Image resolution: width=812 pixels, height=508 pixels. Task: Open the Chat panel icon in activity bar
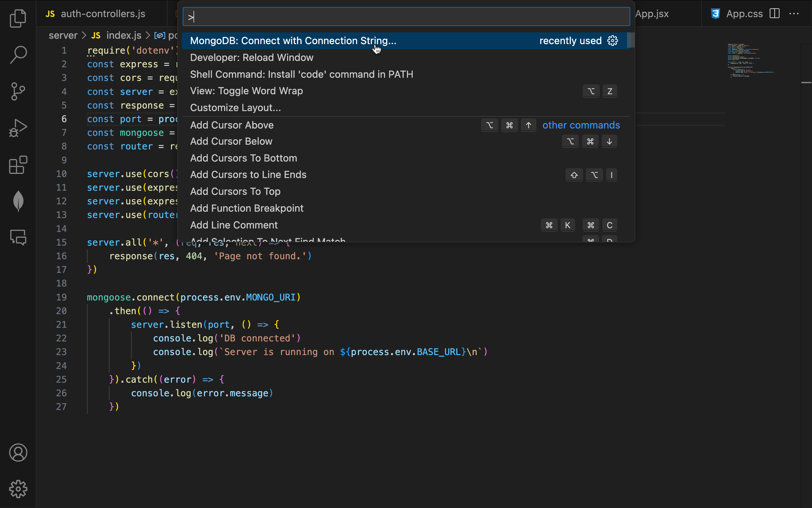18,238
